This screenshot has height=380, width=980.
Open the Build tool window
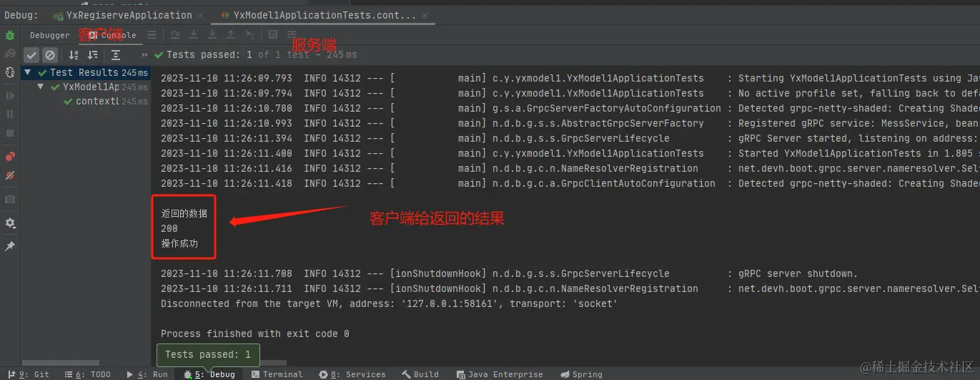pos(420,374)
